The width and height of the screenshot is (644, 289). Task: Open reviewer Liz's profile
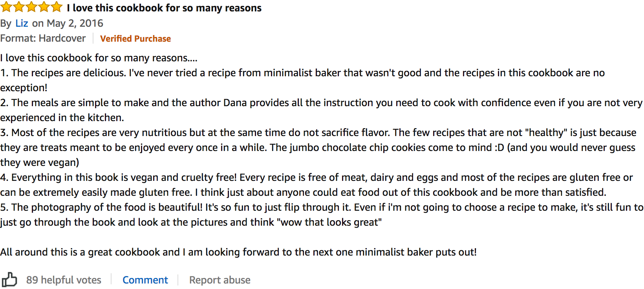pyautogui.click(x=22, y=23)
